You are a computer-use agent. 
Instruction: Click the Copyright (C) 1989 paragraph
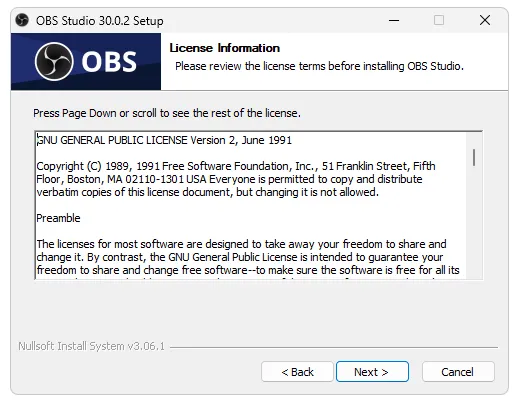236,179
